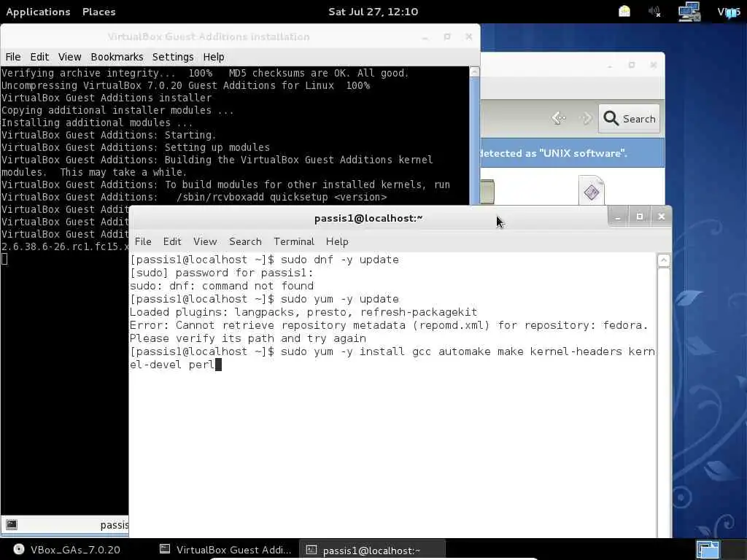Viewport: 747px width, 560px height.
Task: Click the muted volume speaker icon
Action: coord(654,12)
